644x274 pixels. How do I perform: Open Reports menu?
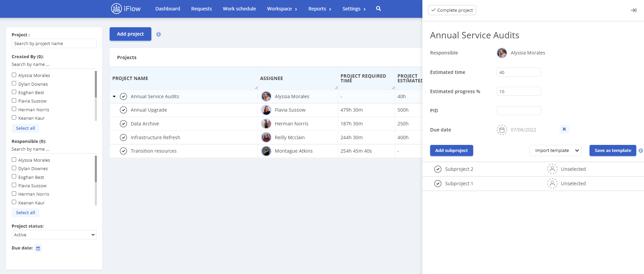click(320, 9)
